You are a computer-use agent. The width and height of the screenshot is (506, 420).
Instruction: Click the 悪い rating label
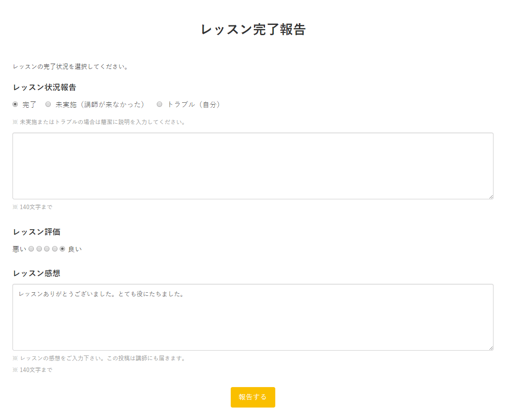tap(18, 249)
